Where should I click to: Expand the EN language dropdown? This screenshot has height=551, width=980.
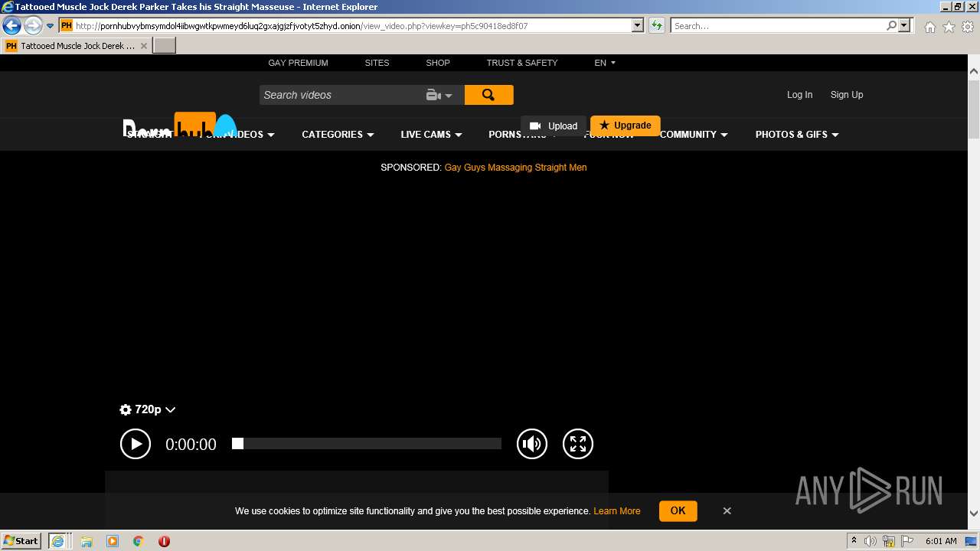[605, 63]
